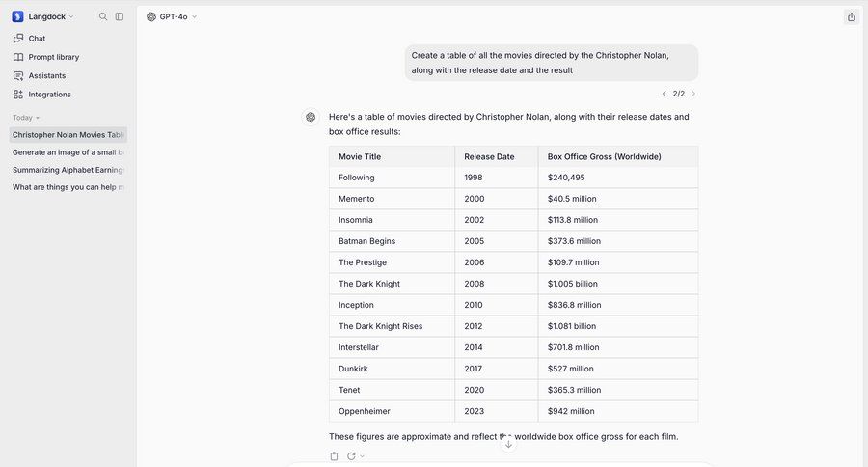Click the regenerate response icon
Viewport: 868px width, 467px height.
tap(351, 456)
